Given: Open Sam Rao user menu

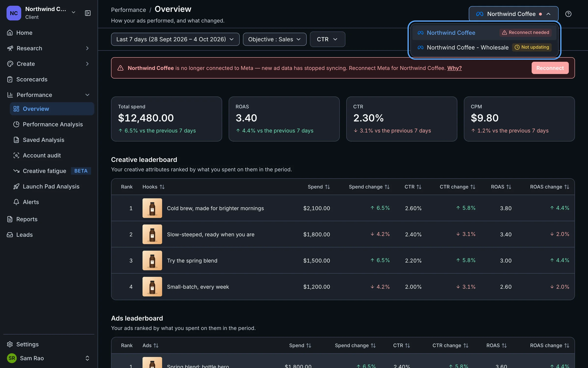Looking at the screenshot, I should point(49,358).
